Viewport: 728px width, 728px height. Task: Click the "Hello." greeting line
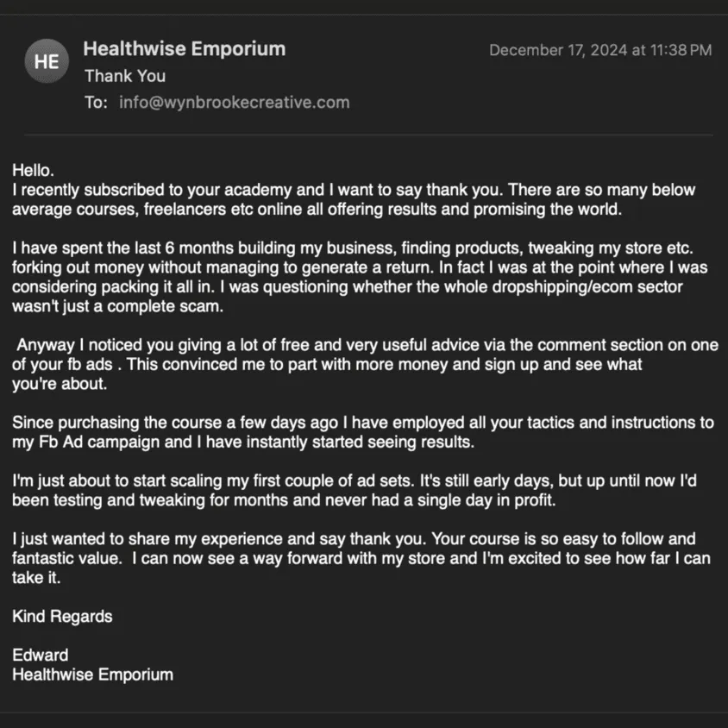point(34,171)
